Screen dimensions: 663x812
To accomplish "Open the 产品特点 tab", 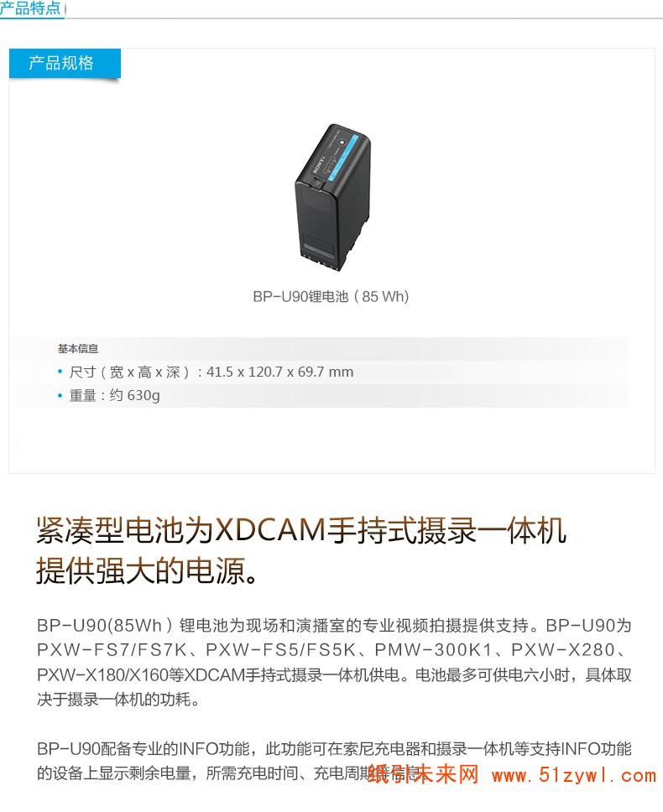I will [x=30, y=8].
